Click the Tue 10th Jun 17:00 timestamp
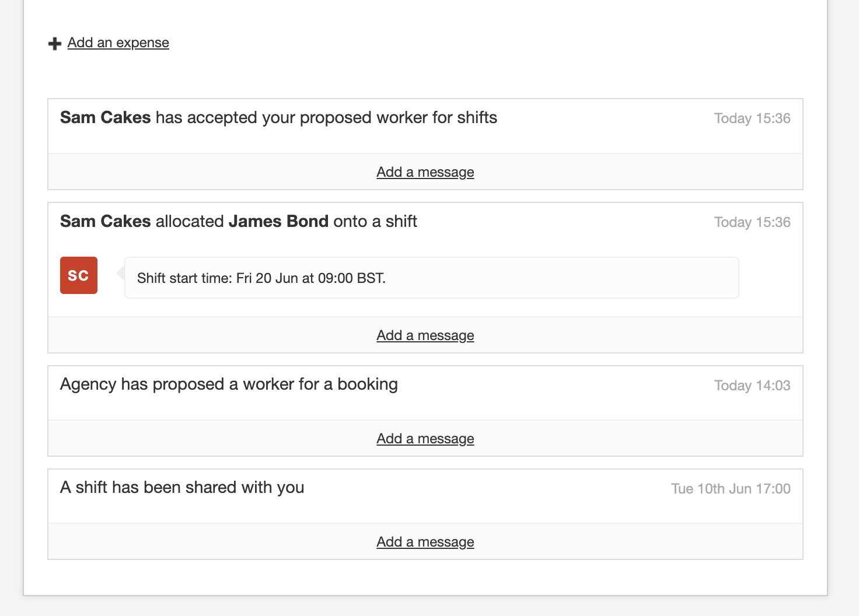This screenshot has width=859, height=616. tap(730, 489)
